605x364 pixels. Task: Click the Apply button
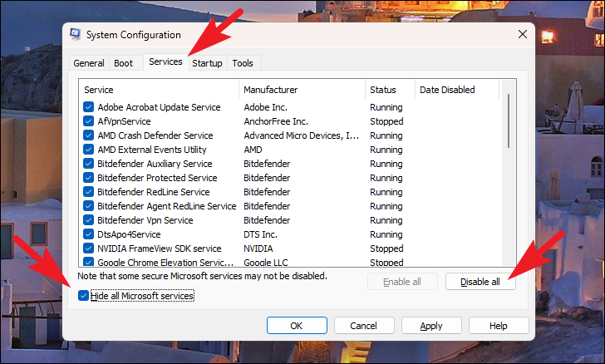431,326
